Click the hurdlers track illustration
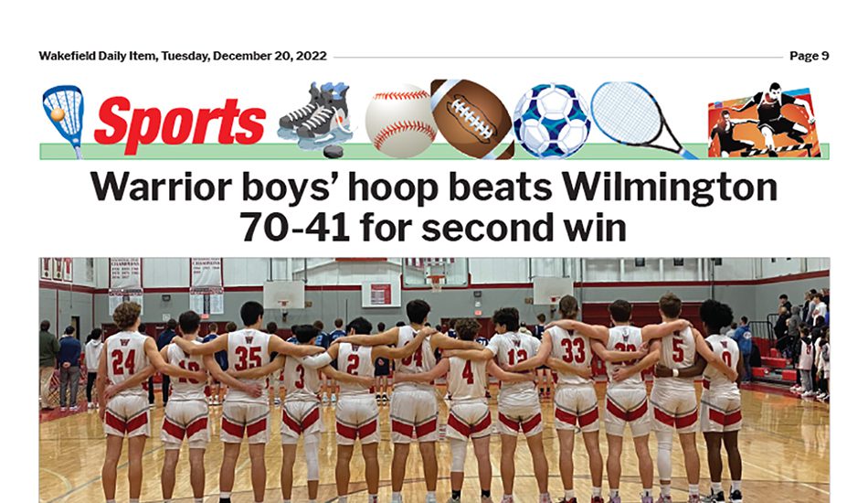The width and height of the screenshot is (868, 503). point(764,120)
